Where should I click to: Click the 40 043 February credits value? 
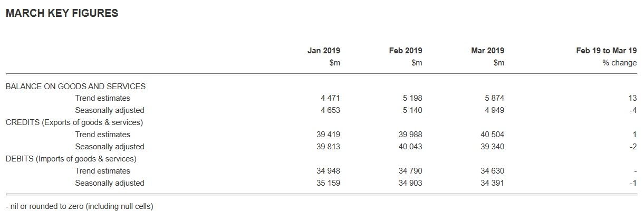410,147
